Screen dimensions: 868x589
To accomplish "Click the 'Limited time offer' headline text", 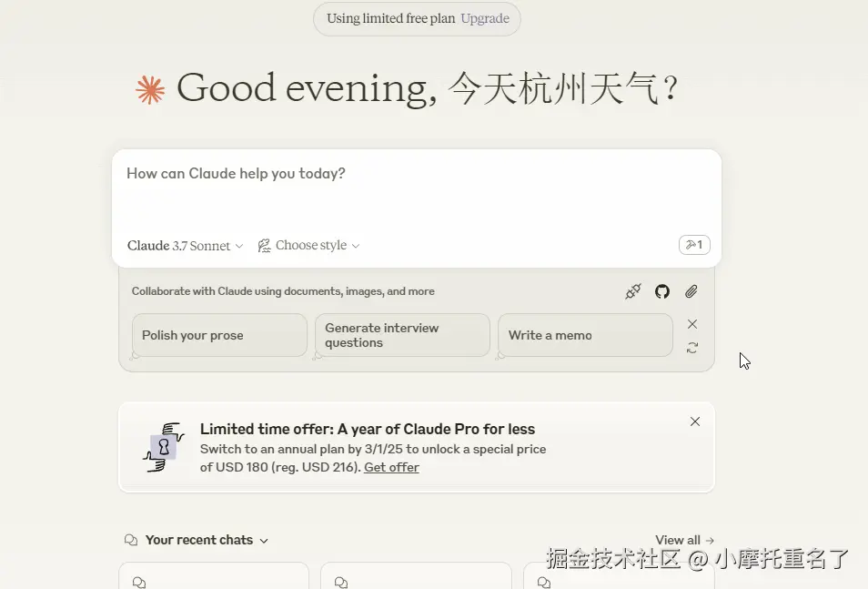I will coord(368,430).
